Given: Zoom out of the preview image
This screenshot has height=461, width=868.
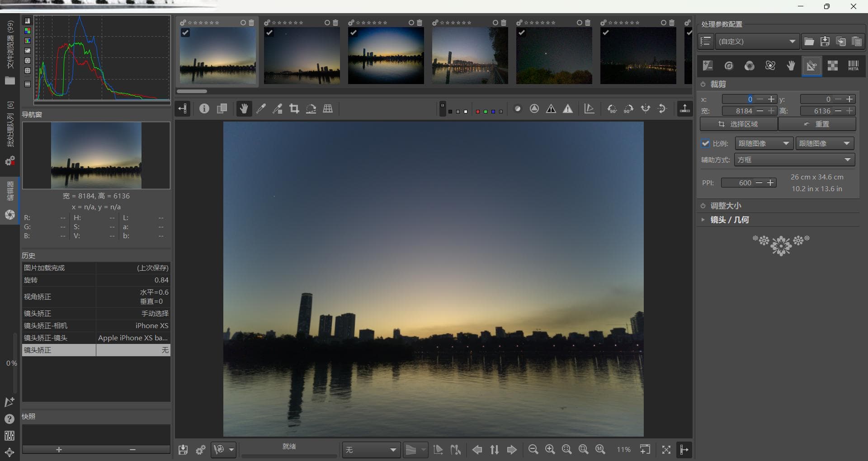Looking at the screenshot, I should click(533, 450).
